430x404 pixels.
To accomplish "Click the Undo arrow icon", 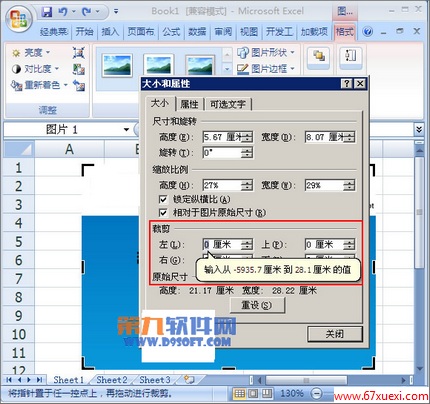I will (62, 12).
